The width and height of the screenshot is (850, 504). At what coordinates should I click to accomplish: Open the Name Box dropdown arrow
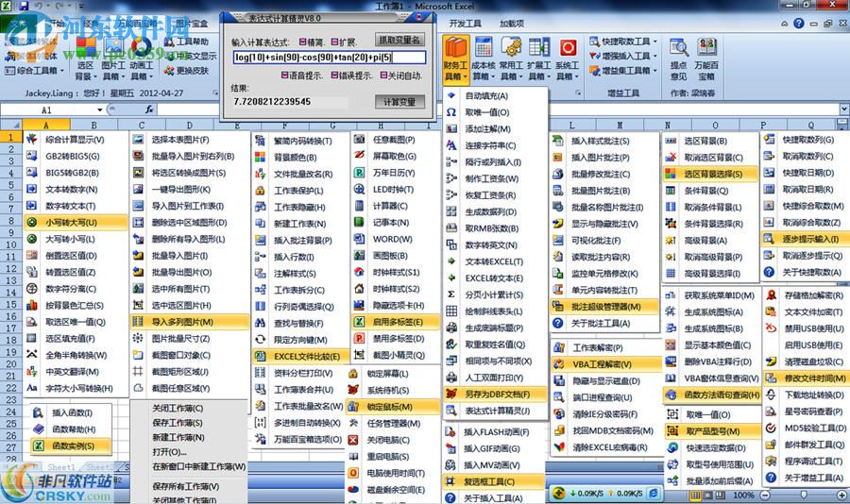99,110
